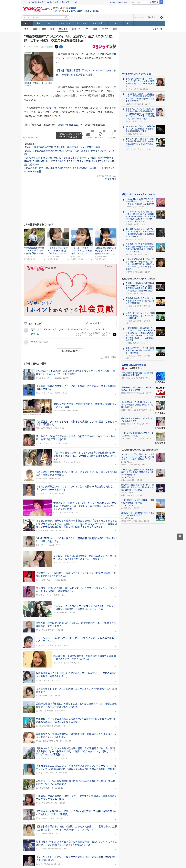Click the ウェブ検索 input field

140,2
